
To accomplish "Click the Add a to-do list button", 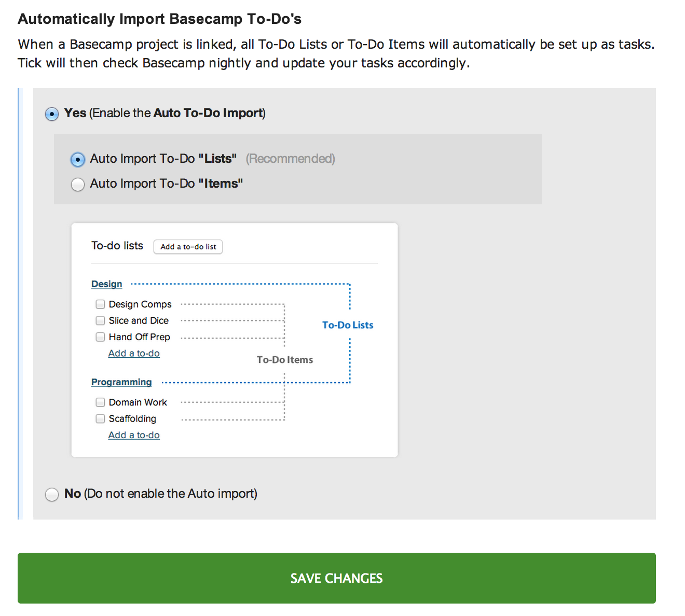I will point(188,246).
